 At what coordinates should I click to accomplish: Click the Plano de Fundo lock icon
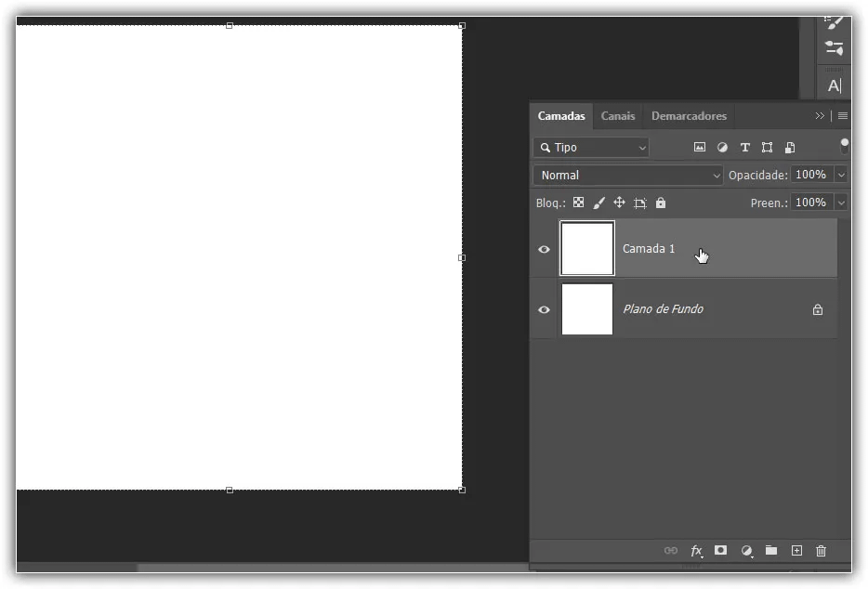[x=818, y=309]
